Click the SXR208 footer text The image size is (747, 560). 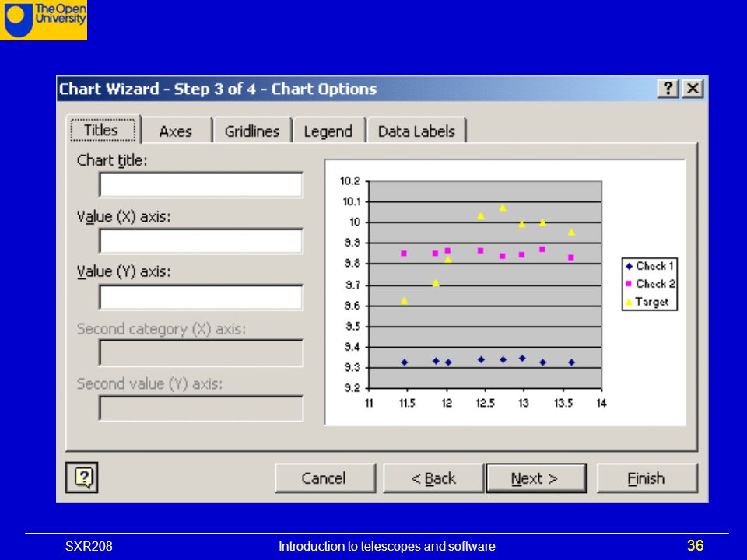pyautogui.click(x=89, y=546)
